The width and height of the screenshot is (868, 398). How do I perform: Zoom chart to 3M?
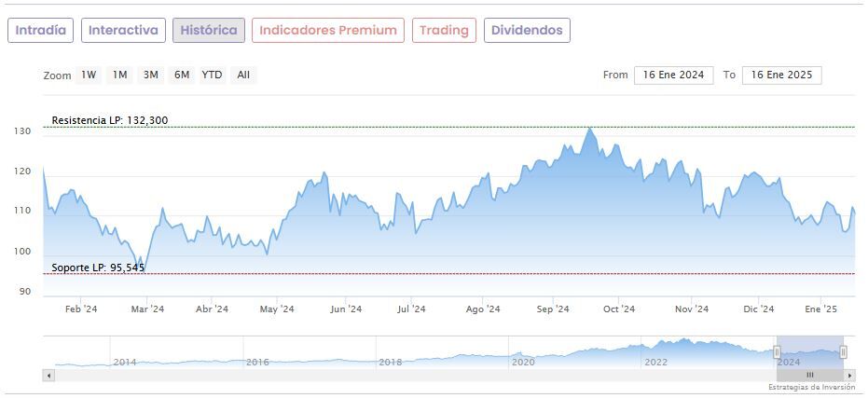pyautogui.click(x=150, y=75)
